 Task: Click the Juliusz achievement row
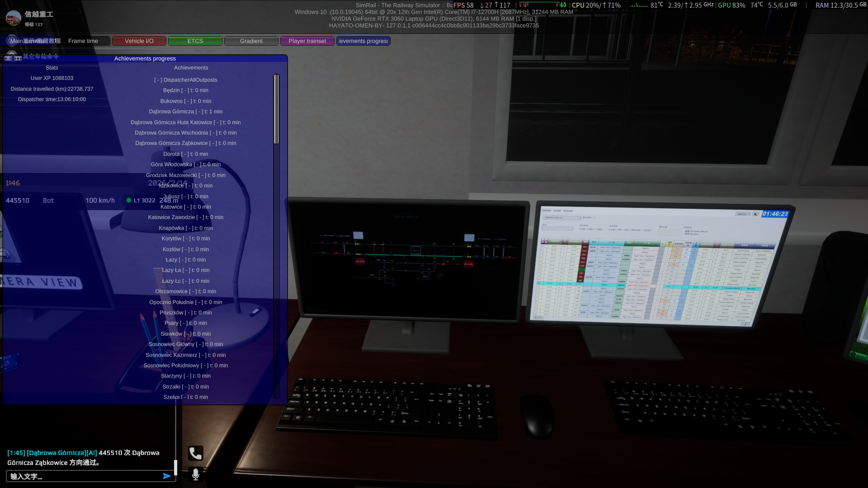click(186, 197)
